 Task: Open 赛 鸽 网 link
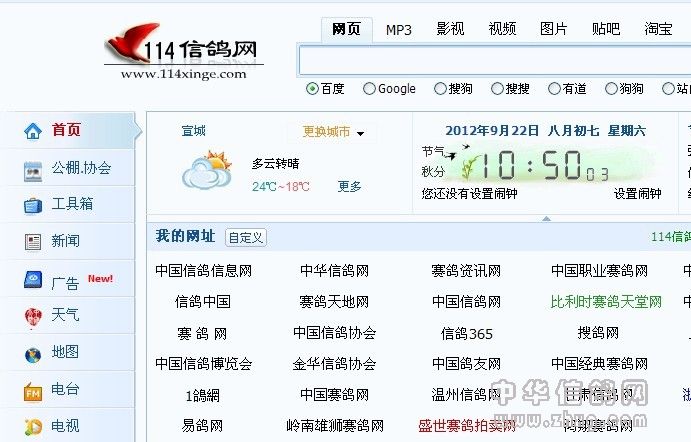202,334
